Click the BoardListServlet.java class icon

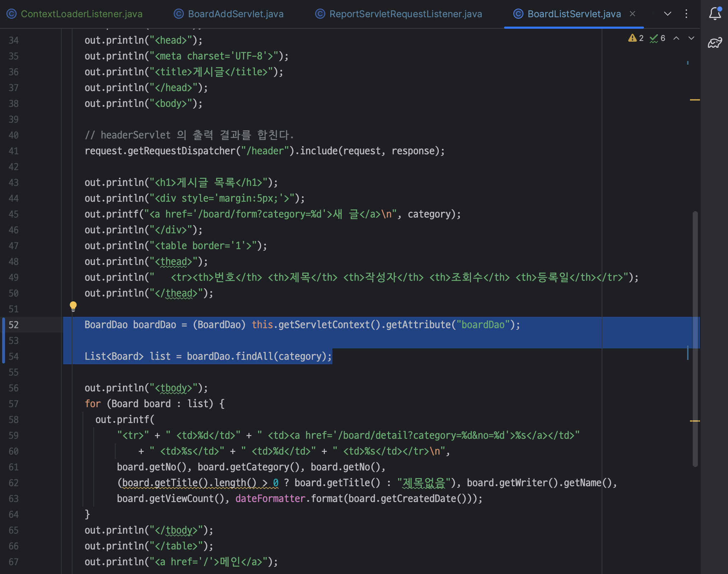coord(518,14)
